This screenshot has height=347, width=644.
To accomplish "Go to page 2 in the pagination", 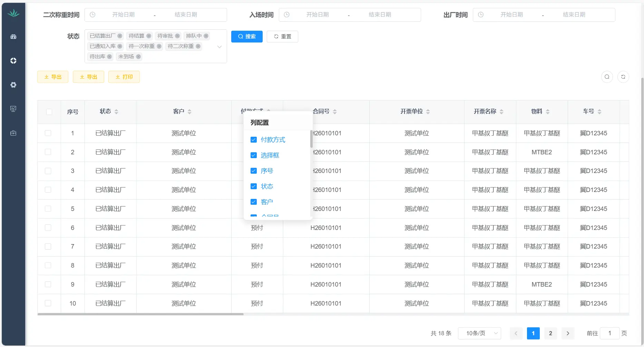I will [x=550, y=333].
